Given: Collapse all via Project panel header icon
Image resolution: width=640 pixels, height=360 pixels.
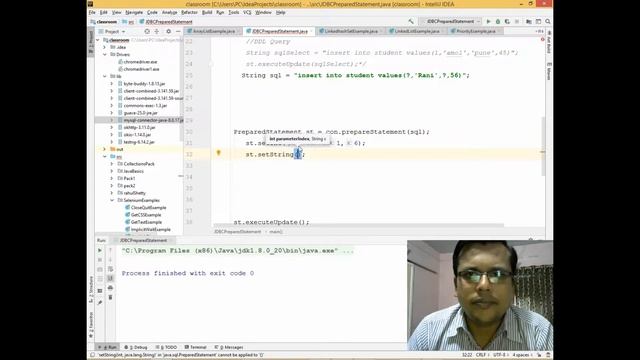Looking at the screenshot, I should pos(157,31).
